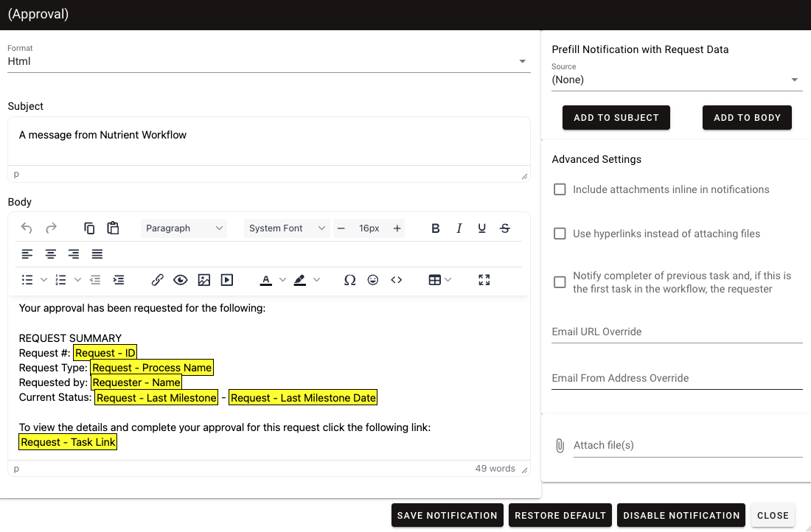The width and height of the screenshot is (811, 532).
Task: Insert a special character
Action: point(349,280)
